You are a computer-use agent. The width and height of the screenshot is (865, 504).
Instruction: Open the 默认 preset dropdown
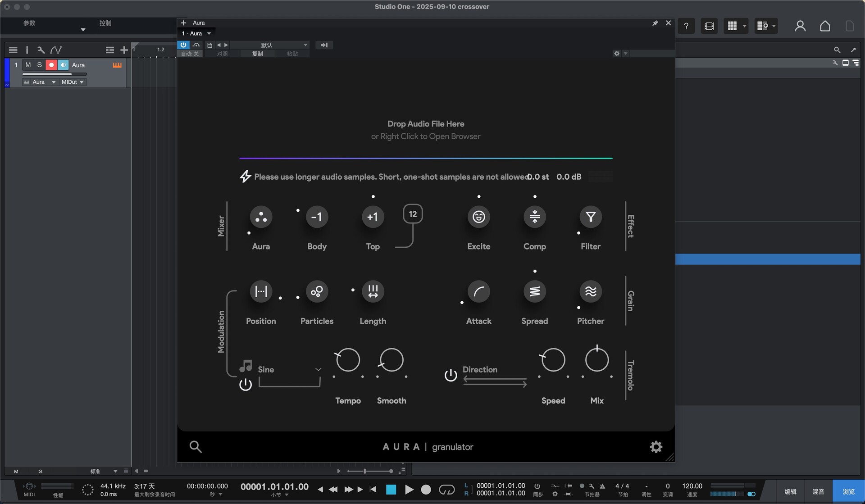click(269, 45)
